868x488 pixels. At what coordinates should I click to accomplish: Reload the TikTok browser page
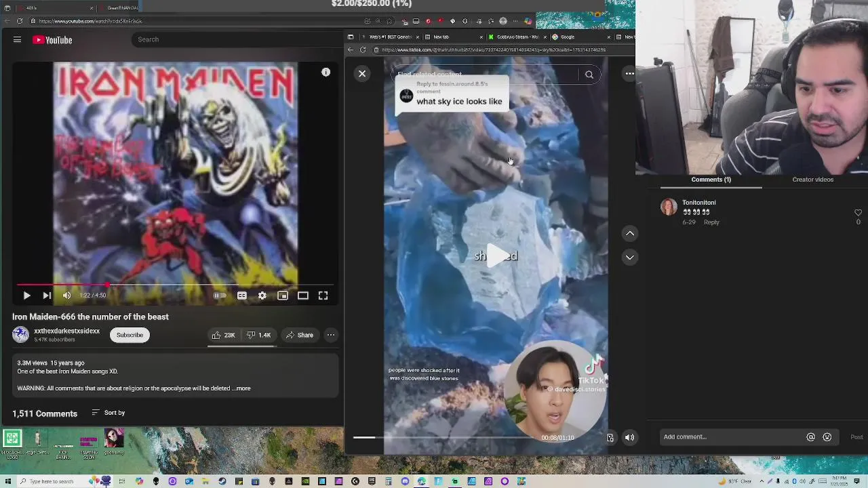tap(363, 50)
